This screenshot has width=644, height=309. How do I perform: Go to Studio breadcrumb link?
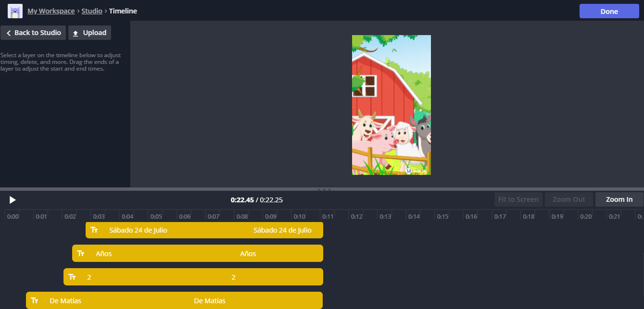92,11
